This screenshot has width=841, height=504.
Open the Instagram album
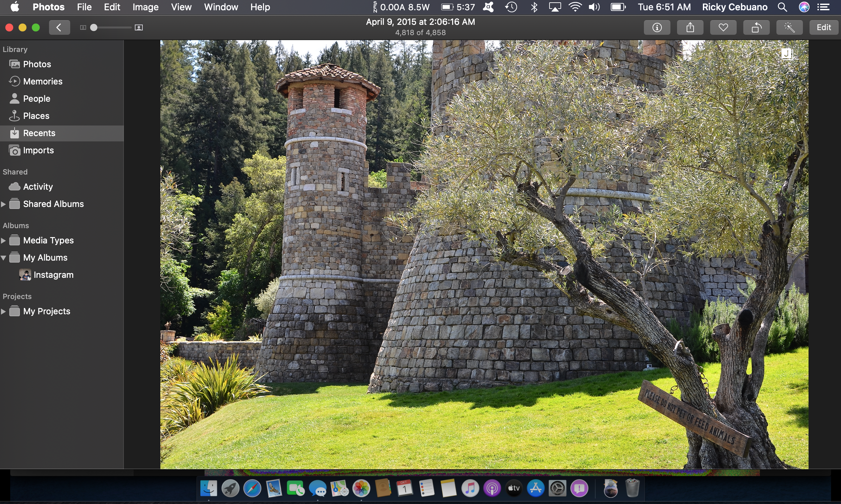53,275
